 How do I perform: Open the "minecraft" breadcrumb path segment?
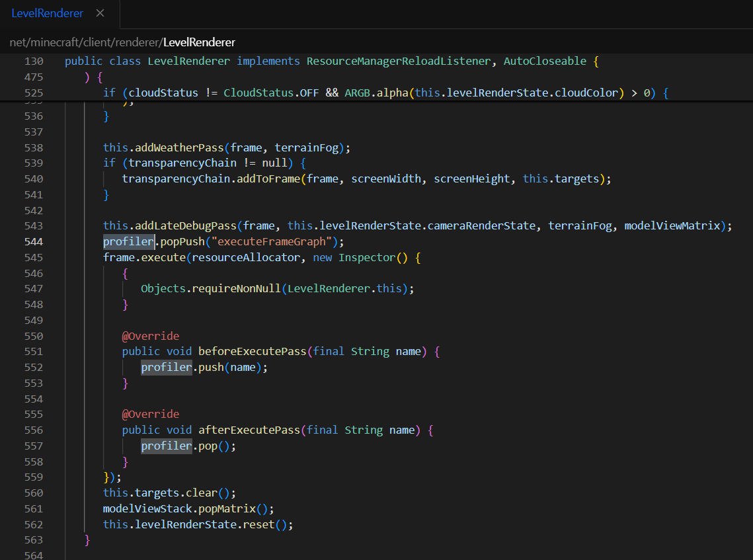(54, 42)
